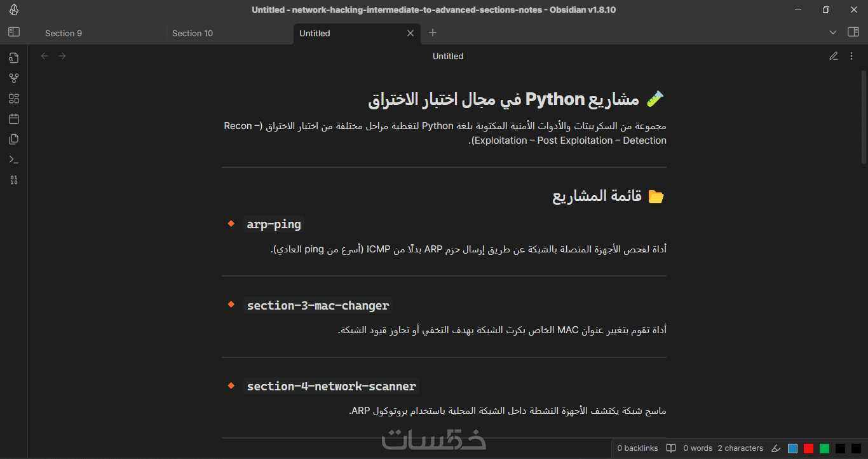
Task: Open the three-dot more options menu
Action: pyautogui.click(x=851, y=56)
